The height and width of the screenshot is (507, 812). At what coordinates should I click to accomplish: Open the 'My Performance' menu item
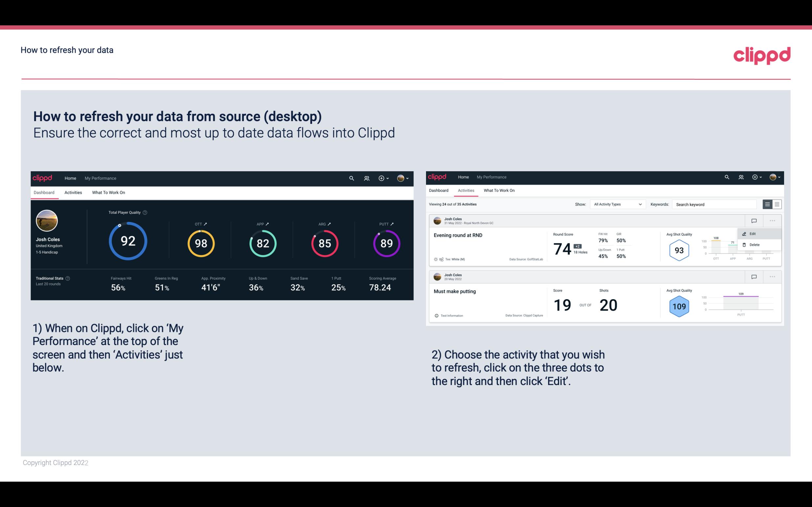point(100,177)
